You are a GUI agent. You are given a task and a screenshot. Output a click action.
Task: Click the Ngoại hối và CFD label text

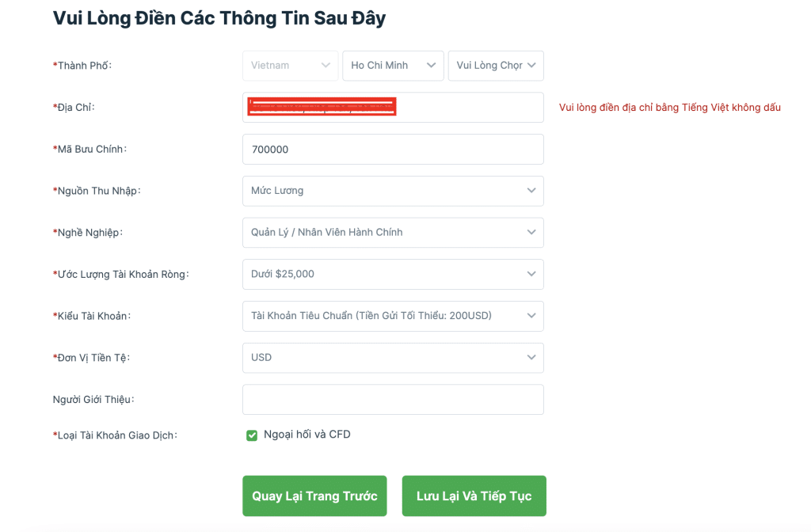[307, 435]
